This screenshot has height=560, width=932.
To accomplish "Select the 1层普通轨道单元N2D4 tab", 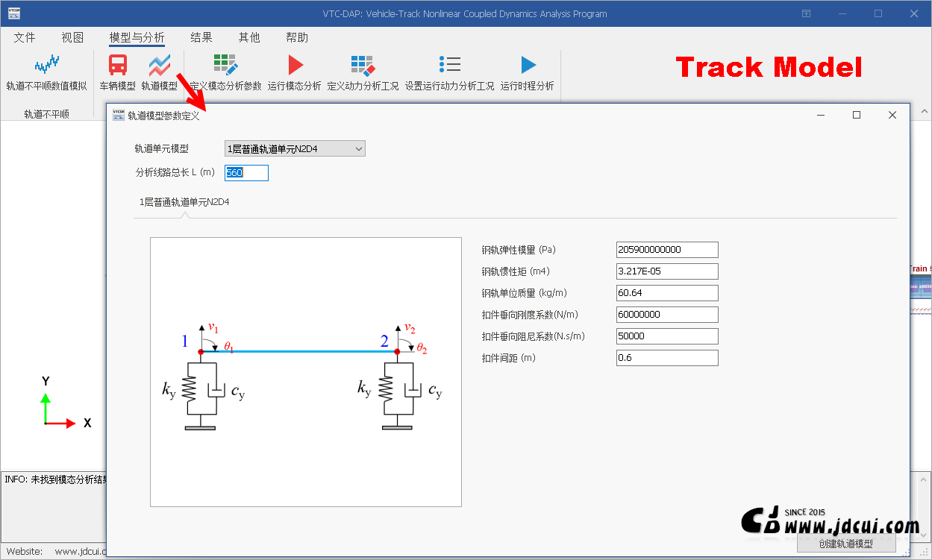I will coord(184,201).
